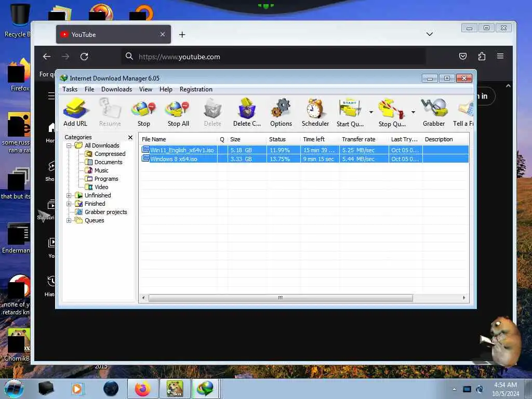Open the Firefox hamburger application menu

(500, 56)
